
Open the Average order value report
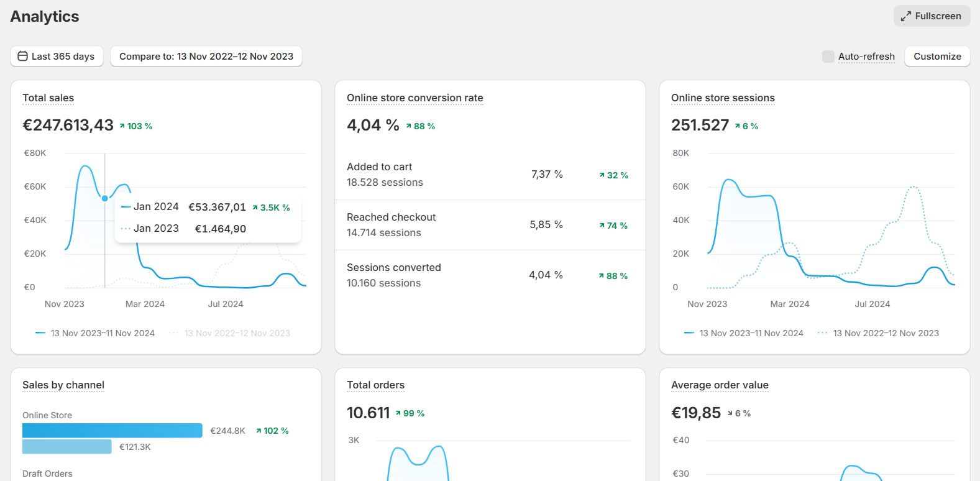720,385
